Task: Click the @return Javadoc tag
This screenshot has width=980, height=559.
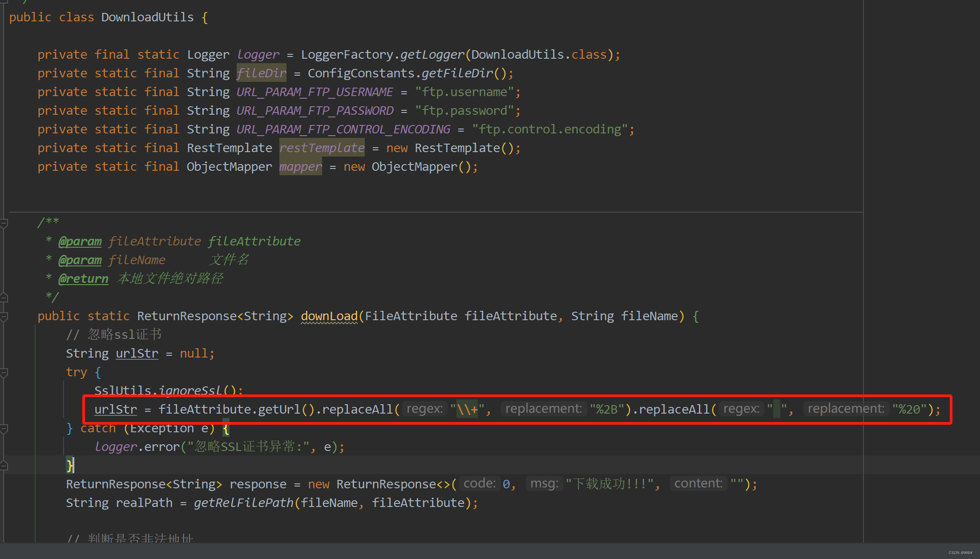Action: [x=83, y=279]
